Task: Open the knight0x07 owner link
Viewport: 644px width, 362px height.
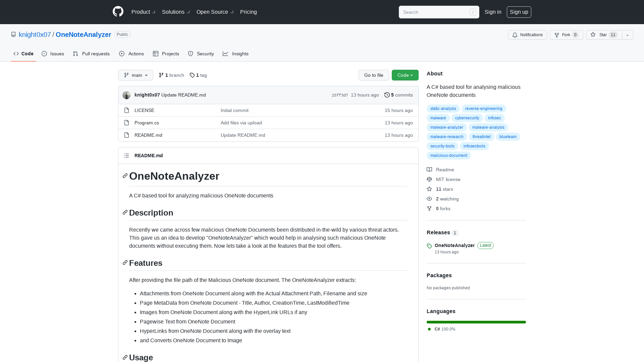Action: [35, 35]
